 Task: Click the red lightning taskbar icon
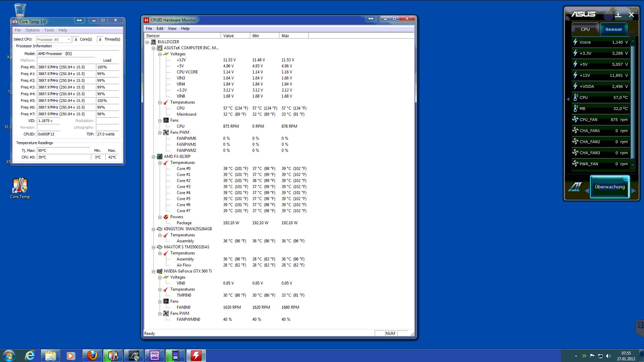(196, 355)
